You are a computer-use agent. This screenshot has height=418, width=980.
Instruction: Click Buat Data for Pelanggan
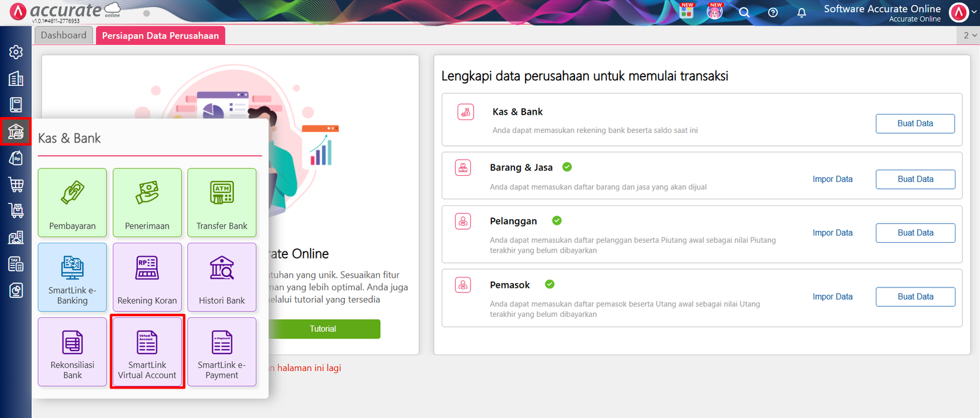point(915,233)
